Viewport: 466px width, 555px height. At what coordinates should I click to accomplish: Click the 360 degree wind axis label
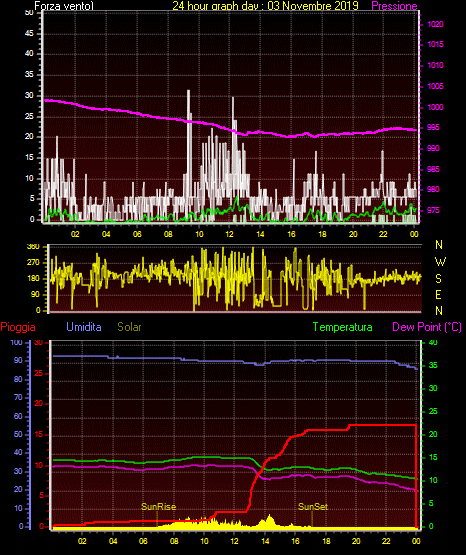[x=33, y=247]
